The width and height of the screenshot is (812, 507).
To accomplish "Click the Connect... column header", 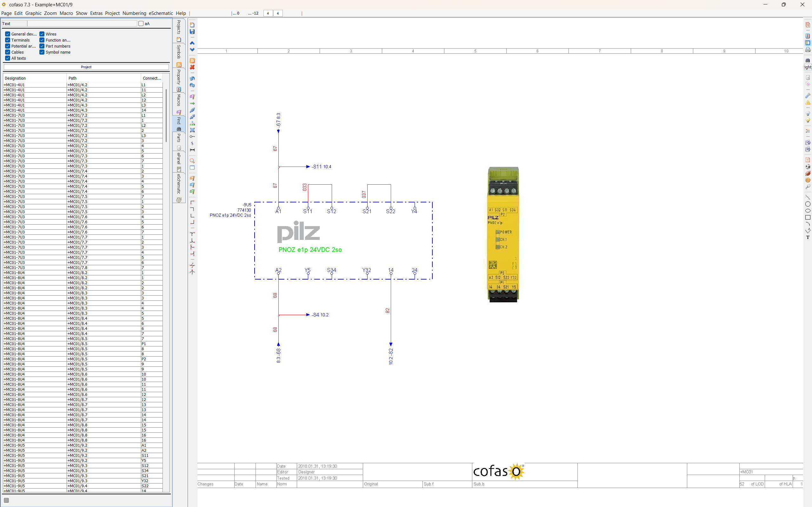I will click(152, 78).
